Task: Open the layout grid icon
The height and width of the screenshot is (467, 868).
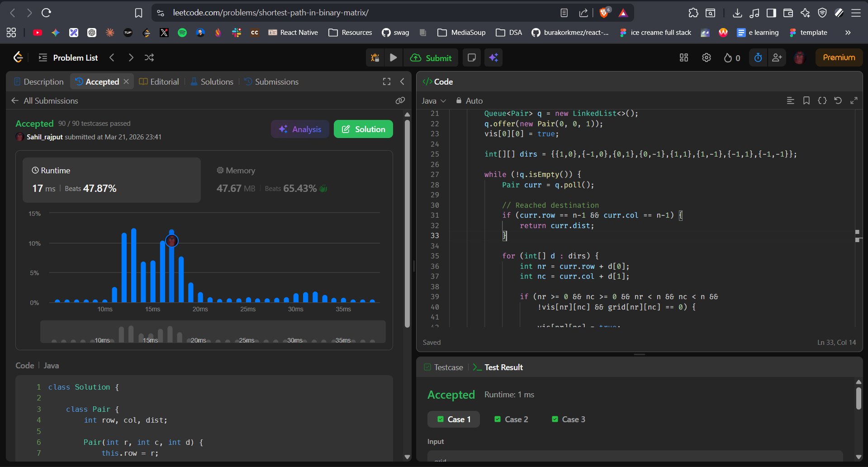Action: 684,57
